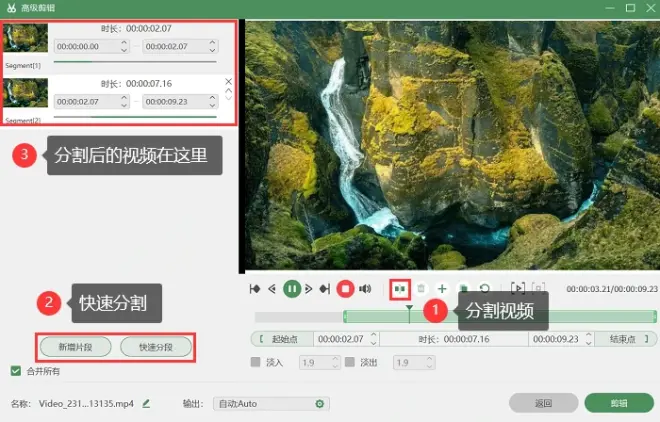The width and height of the screenshot is (660, 422).
Task: Click the grey unselected part of timeline
Action: (298, 317)
